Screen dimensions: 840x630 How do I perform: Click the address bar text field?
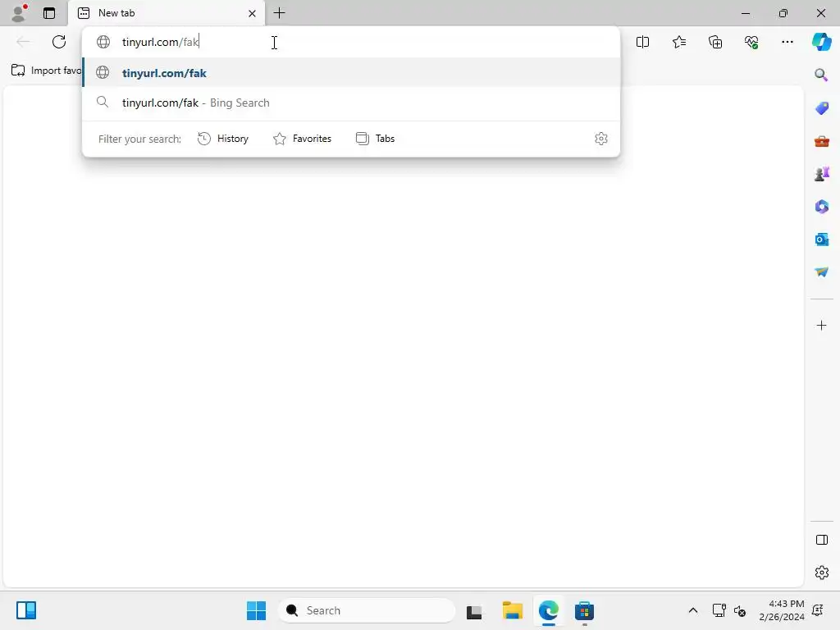click(351, 42)
